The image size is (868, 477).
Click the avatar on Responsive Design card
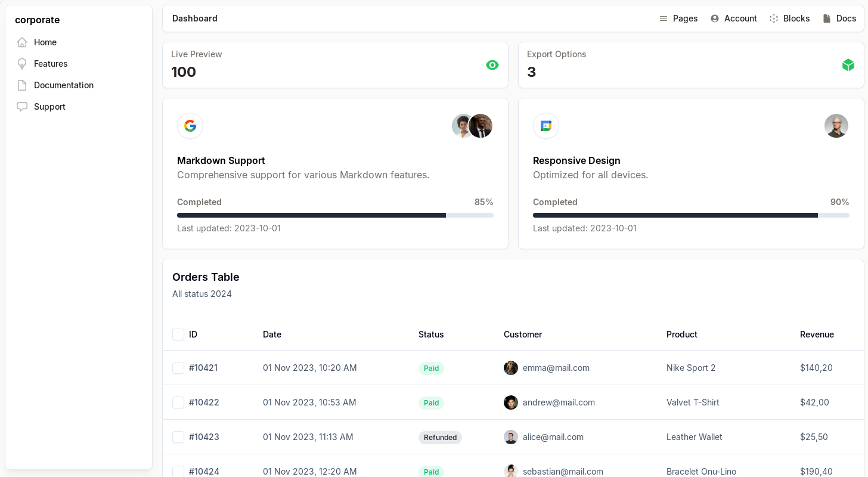(x=836, y=126)
